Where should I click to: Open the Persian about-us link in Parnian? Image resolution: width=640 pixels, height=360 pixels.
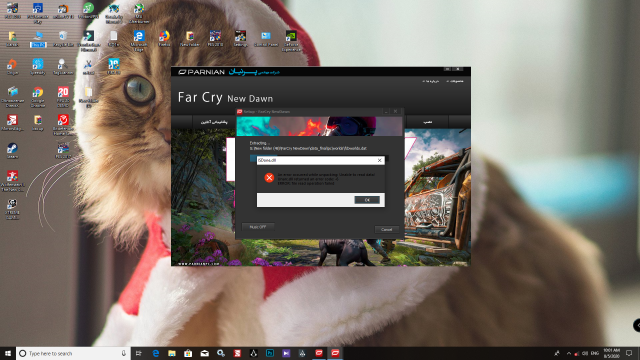(x=431, y=81)
